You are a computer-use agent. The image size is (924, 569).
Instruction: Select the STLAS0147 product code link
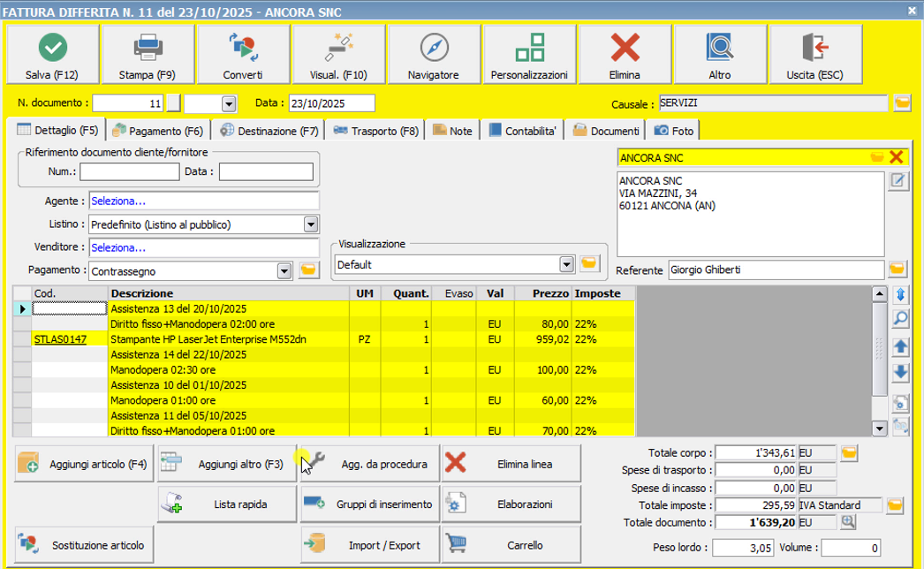tap(60, 338)
